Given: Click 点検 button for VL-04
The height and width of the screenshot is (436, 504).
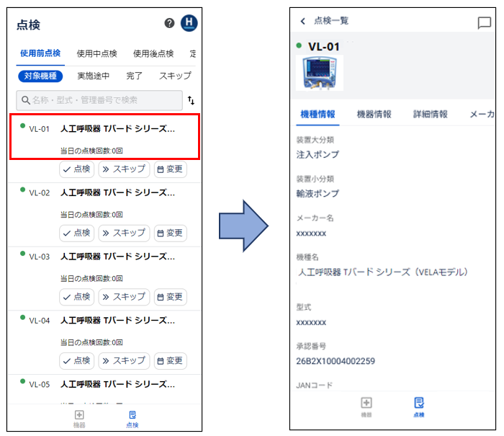Looking at the screenshot, I should tap(76, 361).
